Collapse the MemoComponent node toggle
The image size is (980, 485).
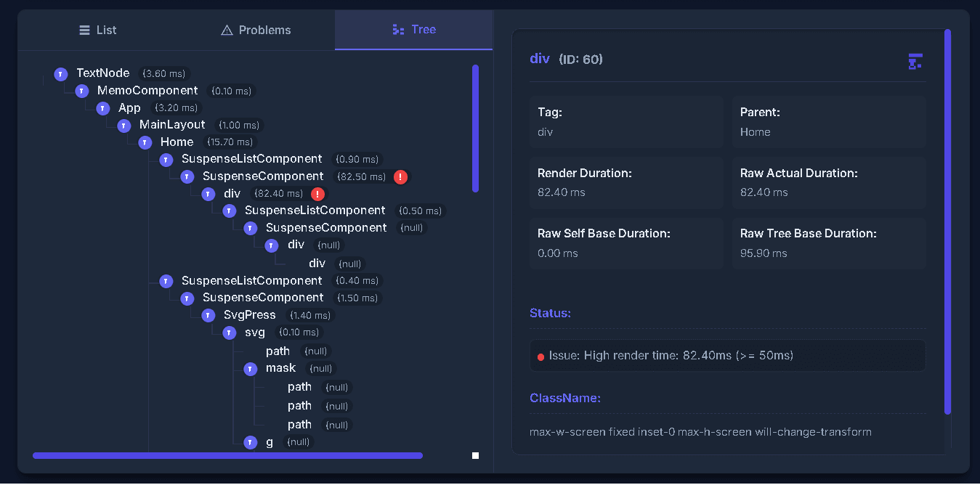[x=82, y=91]
